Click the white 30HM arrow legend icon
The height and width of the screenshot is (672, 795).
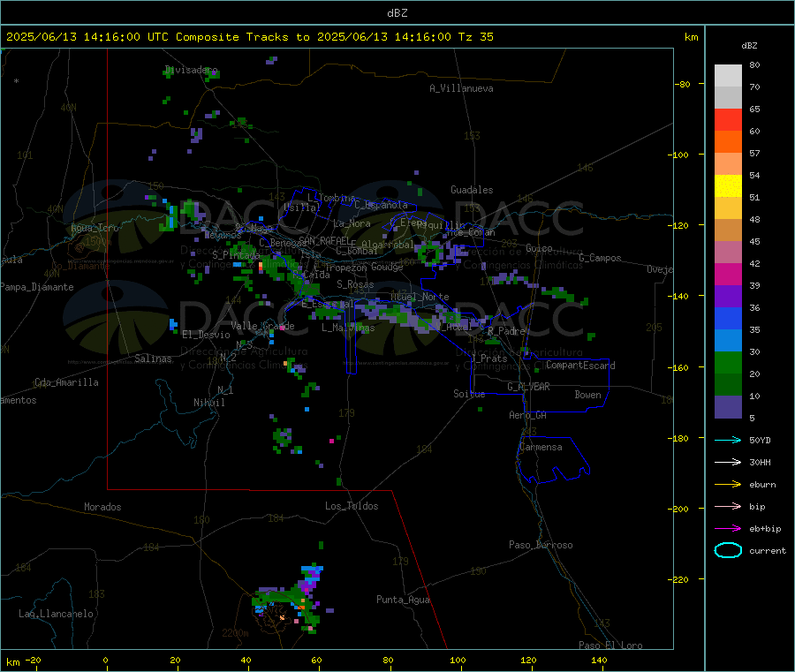pyautogui.click(x=728, y=462)
